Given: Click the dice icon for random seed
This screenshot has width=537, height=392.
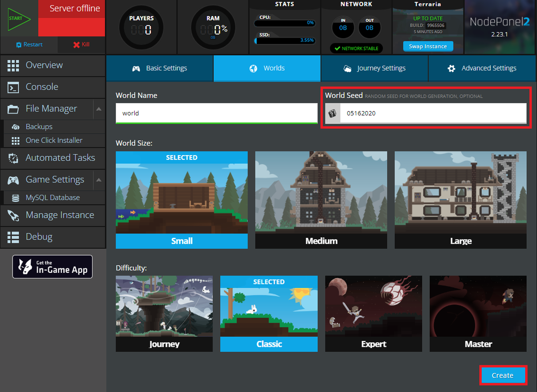Looking at the screenshot, I should [332, 113].
